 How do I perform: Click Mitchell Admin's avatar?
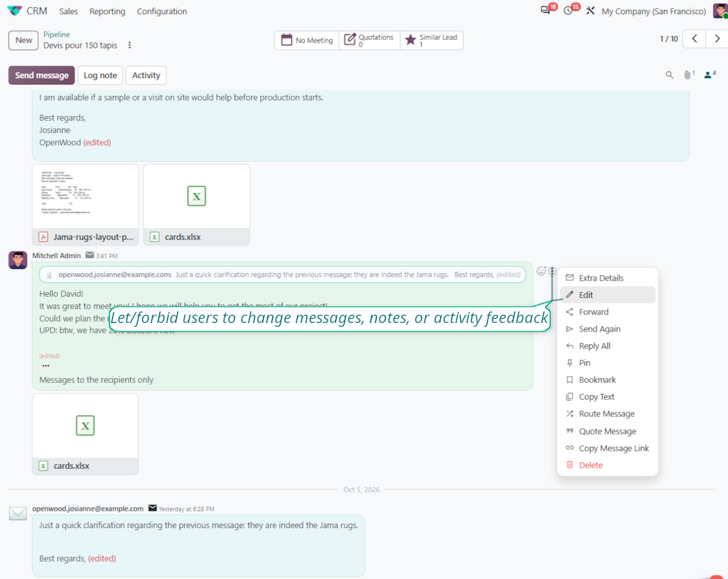click(x=17, y=260)
